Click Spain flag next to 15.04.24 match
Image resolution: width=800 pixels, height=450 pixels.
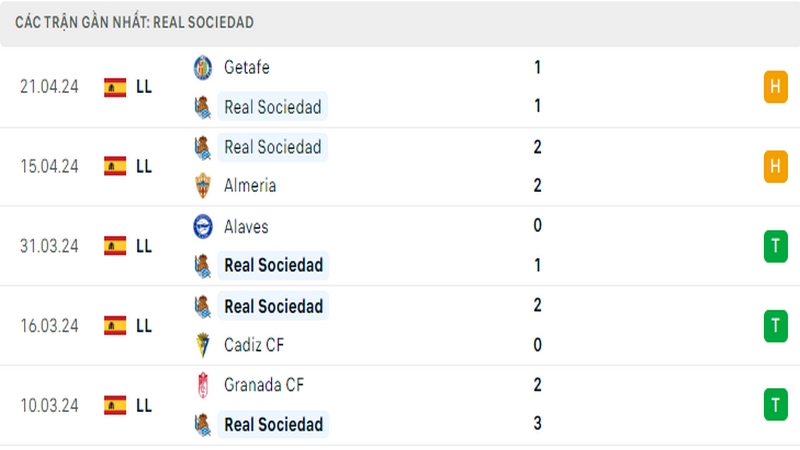(115, 166)
